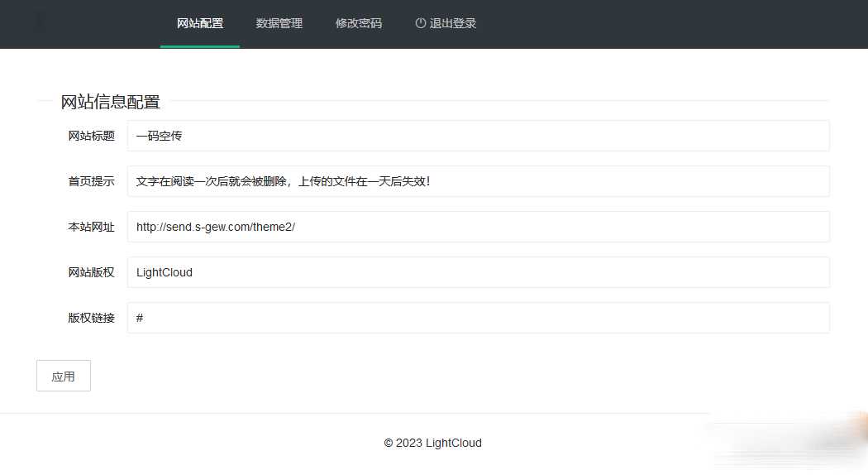The image size is (868, 475).
Task: Go to the 修改密码 tab
Action: [x=359, y=24]
